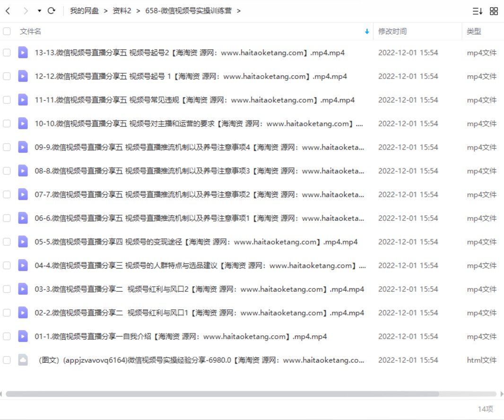Click video icon of 12-12 视频号起号 1
The image size is (504, 420).
23,76
